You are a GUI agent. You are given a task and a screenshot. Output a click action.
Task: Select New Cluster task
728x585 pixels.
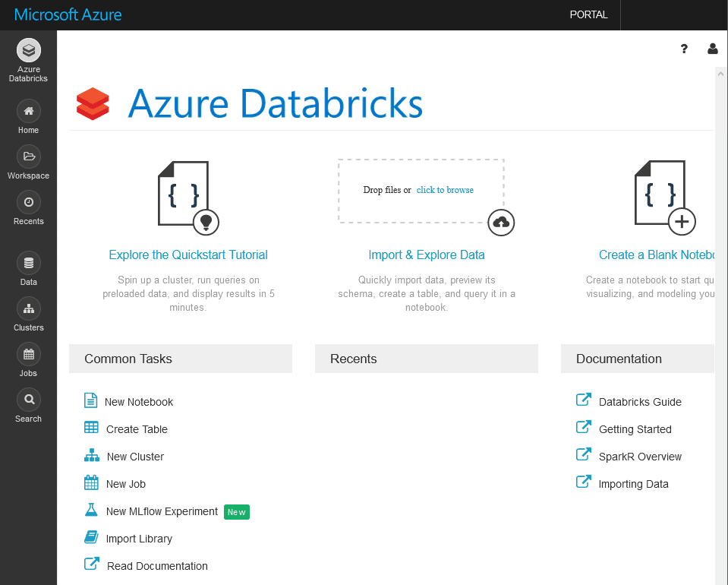point(136,457)
